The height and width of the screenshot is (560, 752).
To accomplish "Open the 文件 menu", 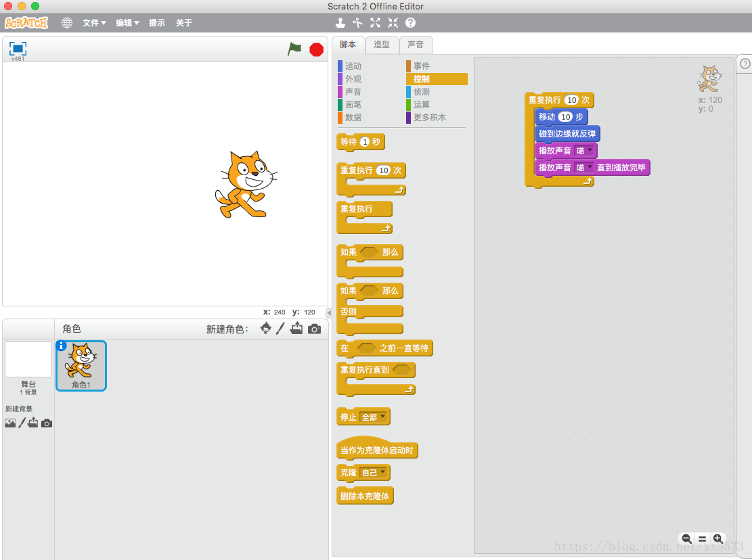I will tap(94, 22).
